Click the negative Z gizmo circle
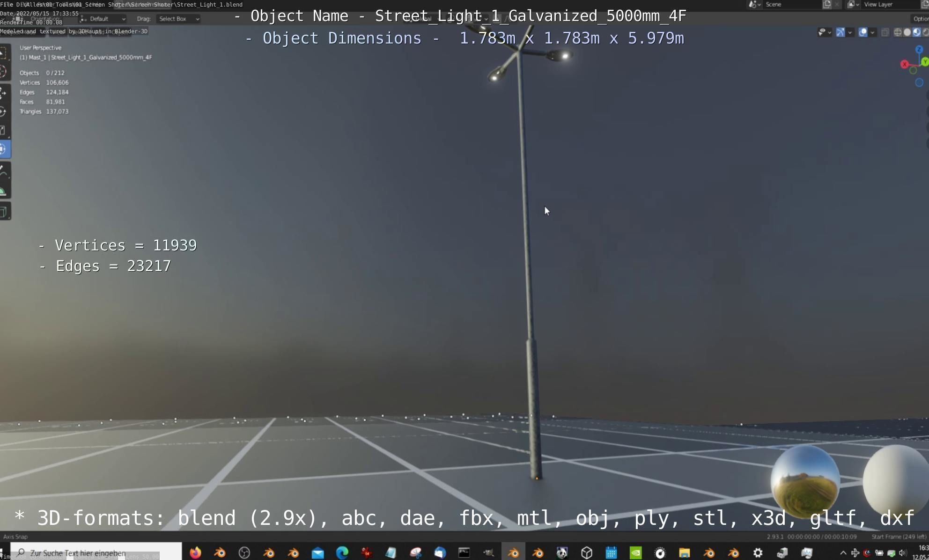929x560 pixels. 919,82
